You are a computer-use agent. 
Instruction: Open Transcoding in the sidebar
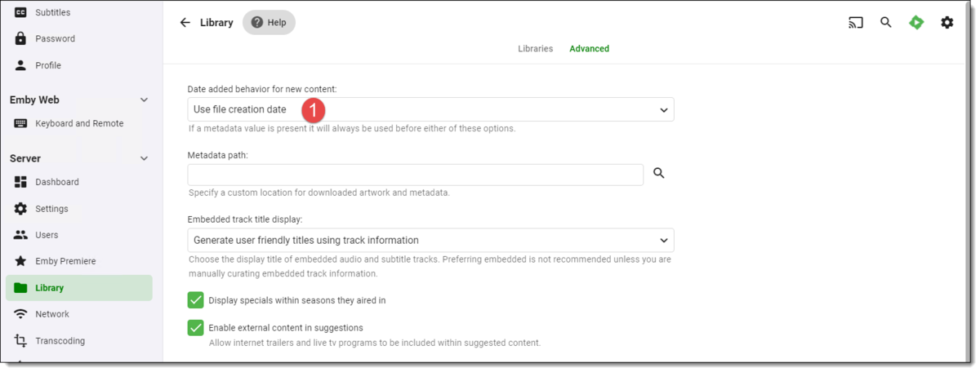[x=60, y=341]
